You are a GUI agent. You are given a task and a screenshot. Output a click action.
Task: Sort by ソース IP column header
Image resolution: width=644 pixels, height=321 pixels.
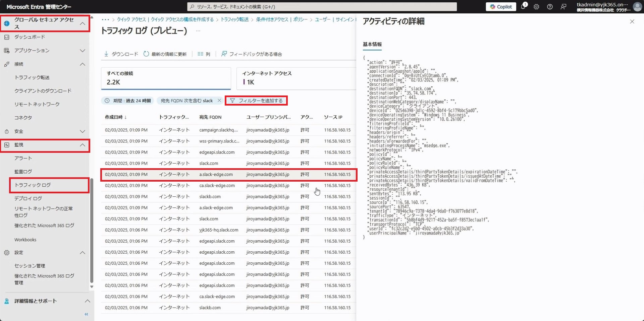click(x=333, y=117)
